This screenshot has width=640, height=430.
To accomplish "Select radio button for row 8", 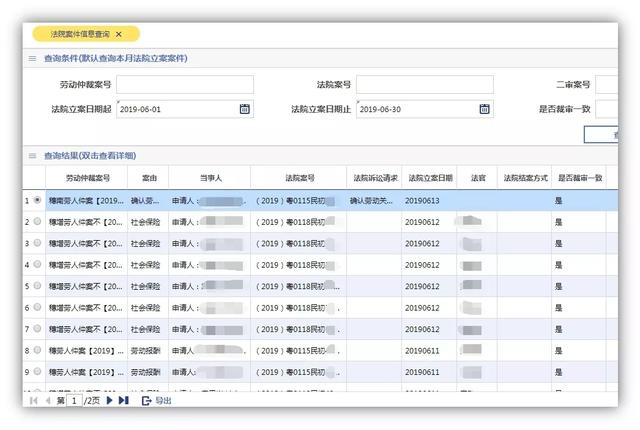I will pos(37,350).
